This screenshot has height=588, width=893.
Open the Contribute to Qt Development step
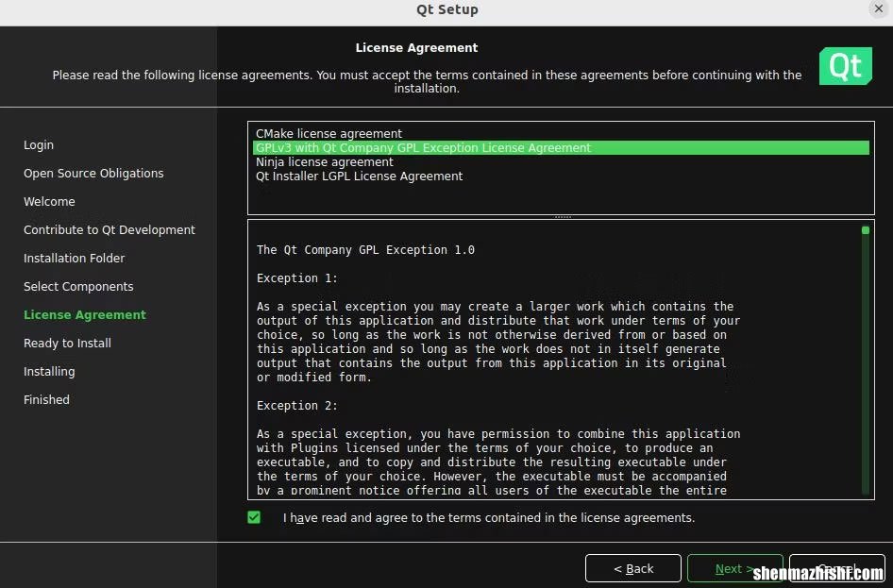coord(109,229)
